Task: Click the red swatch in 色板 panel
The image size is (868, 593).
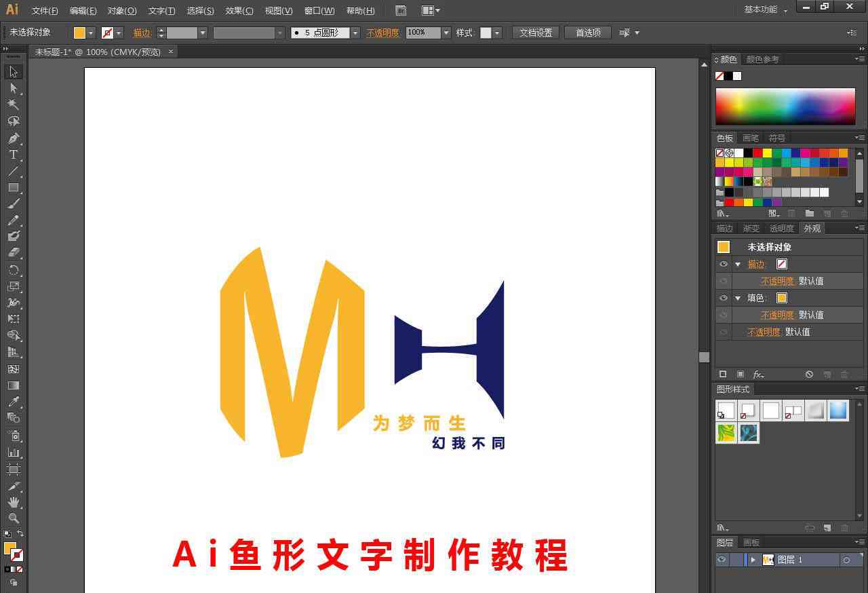Action: pos(757,153)
